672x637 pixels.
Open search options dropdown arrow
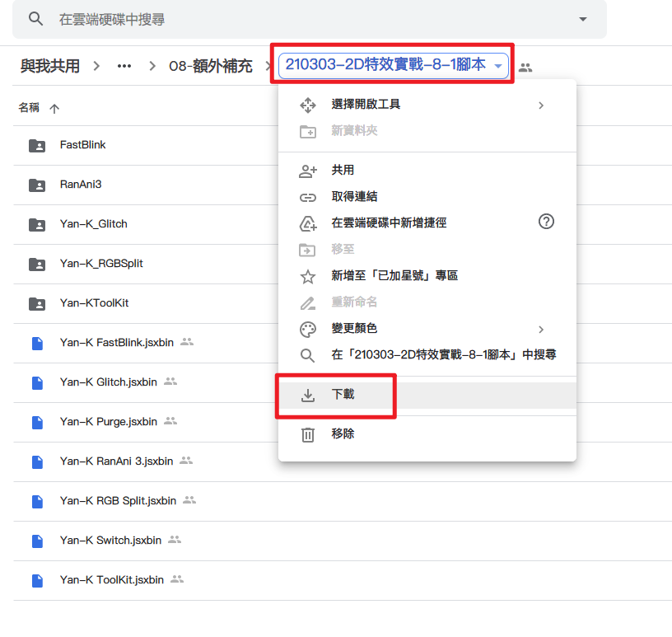(583, 19)
